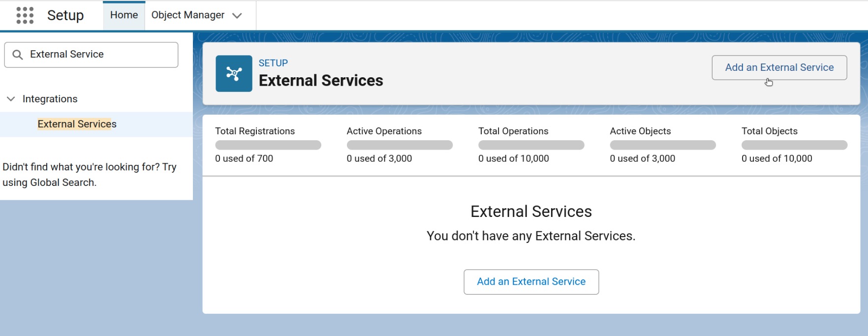Click the Active Operations progress bar
The width and height of the screenshot is (868, 336).
pos(400,145)
